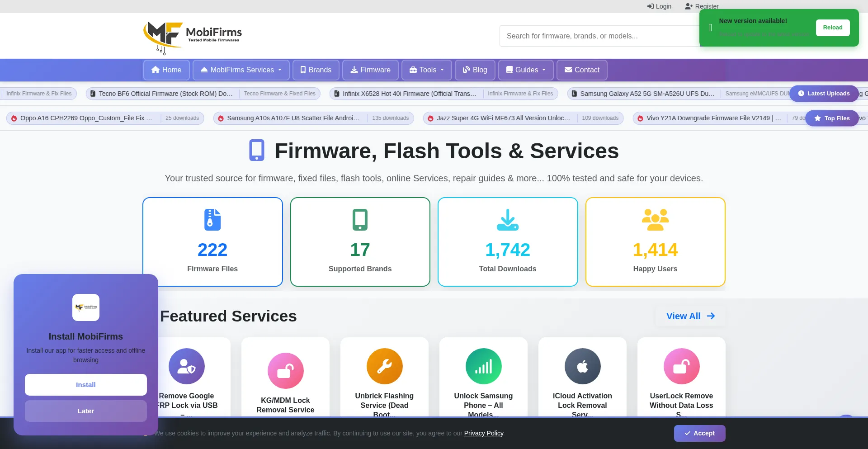Click the download icon in Total Downloads card
The height and width of the screenshot is (449, 868).
point(508,220)
